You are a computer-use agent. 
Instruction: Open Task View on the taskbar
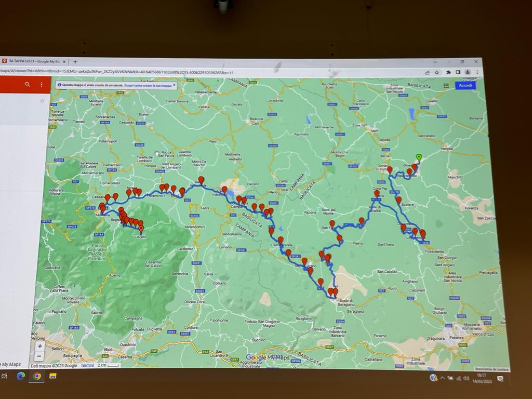tap(4, 376)
